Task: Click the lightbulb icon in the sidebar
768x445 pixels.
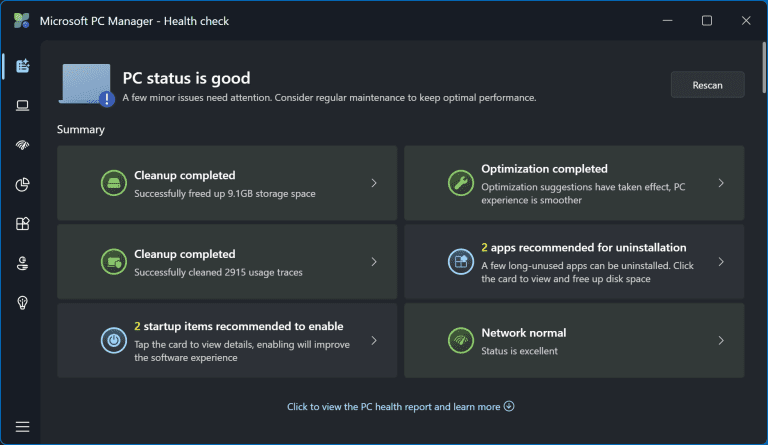Action: (x=22, y=303)
